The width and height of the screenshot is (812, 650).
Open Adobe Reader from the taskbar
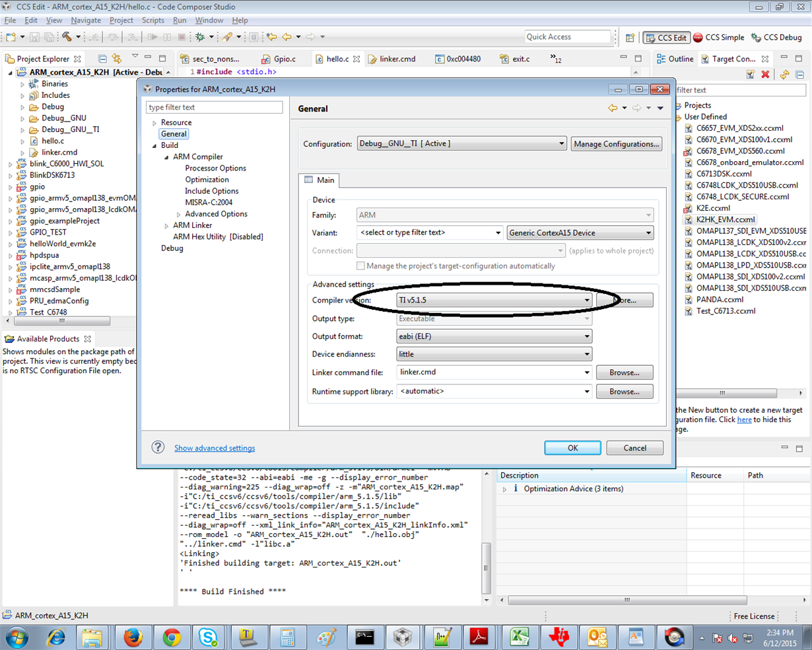pyautogui.click(x=479, y=637)
